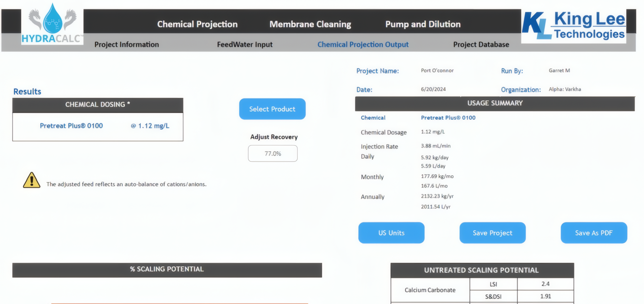Screen dimensions: 644x304
Task: Click the Annually usage label
Action: point(373,197)
